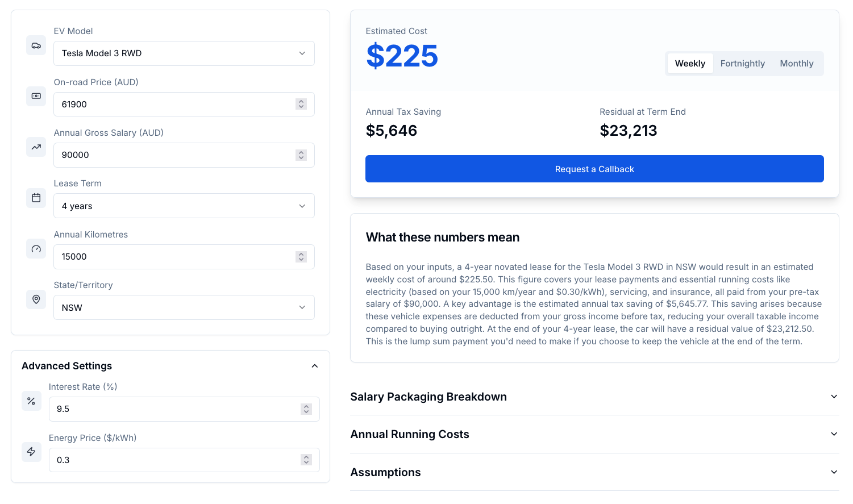Switch to the Monthly view
853x504 pixels.
tap(796, 63)
